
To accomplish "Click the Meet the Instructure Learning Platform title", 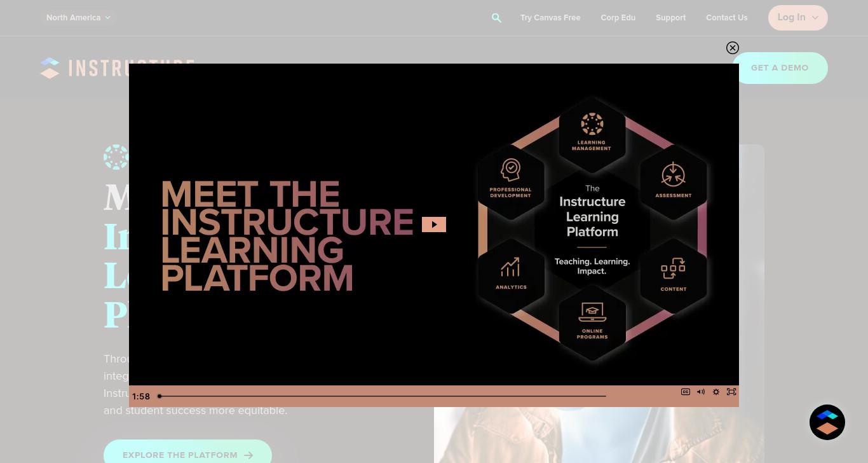I will coord(287,236).
